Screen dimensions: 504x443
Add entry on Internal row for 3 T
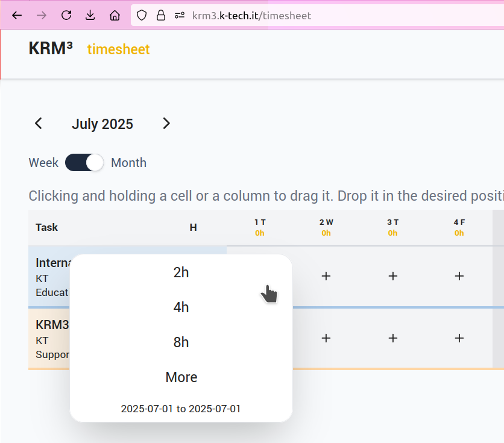coord(393,276)
